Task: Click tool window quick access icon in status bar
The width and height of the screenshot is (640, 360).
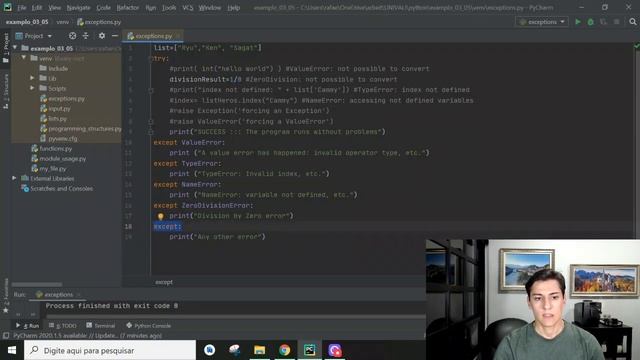Action: pos(6,336)
